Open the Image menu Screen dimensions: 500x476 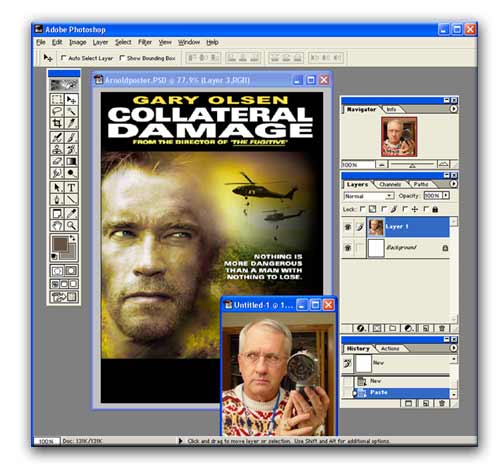(x=78, y=42)
